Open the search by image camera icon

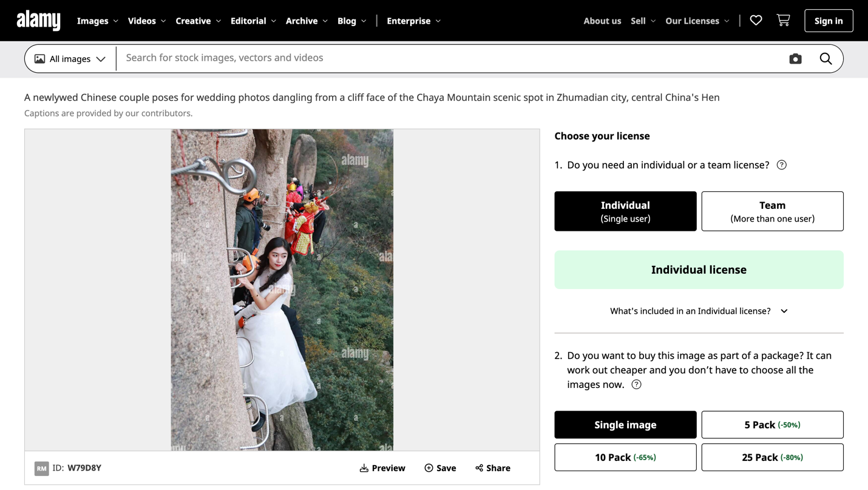click(x=795, y=59)
